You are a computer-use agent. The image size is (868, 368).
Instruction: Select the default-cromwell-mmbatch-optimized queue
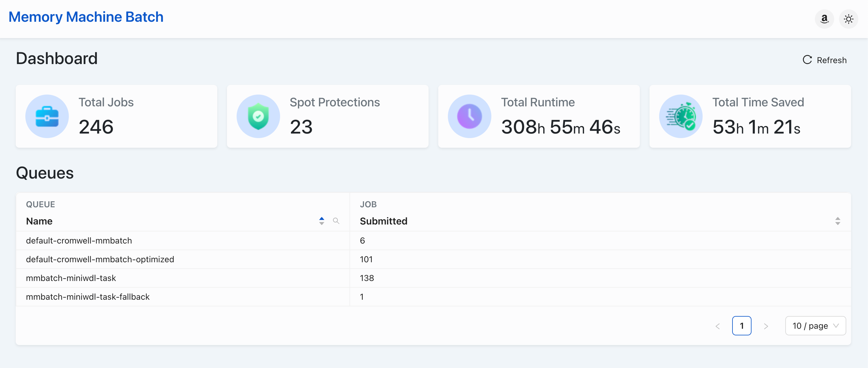pyautogui.click(x=100, y=260)
